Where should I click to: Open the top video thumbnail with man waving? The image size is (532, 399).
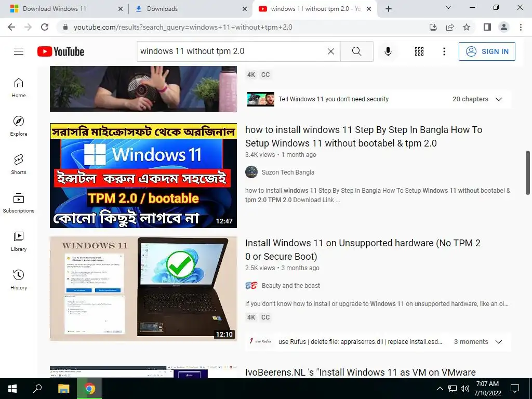[143, 89]
